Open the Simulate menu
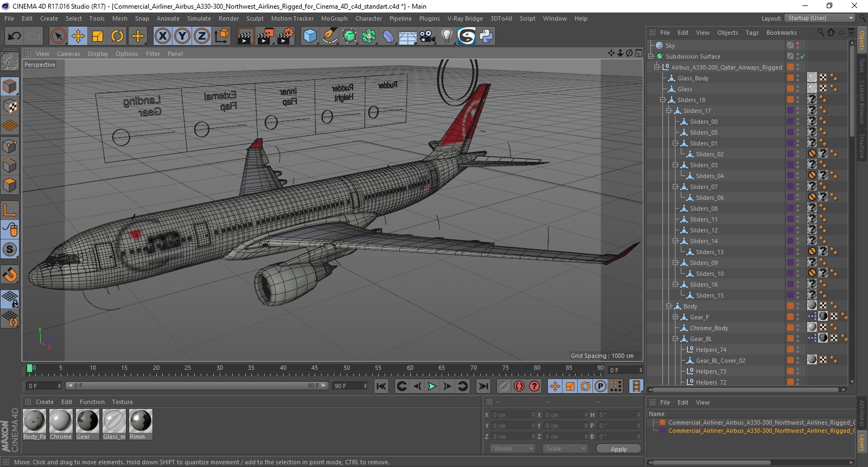 [x=199, y=18]
